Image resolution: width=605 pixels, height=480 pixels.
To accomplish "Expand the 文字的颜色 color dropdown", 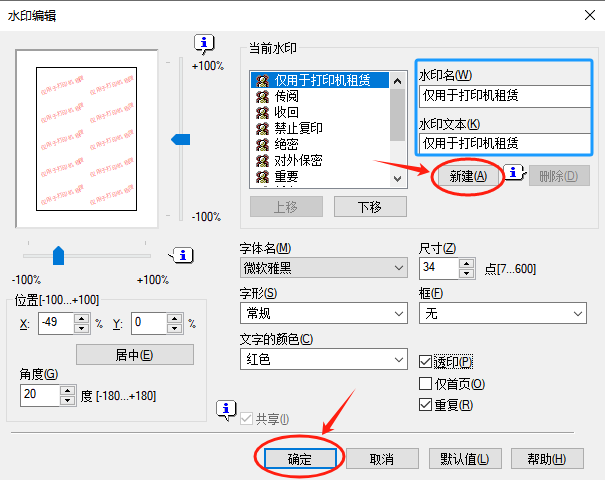I will (322, 359).
